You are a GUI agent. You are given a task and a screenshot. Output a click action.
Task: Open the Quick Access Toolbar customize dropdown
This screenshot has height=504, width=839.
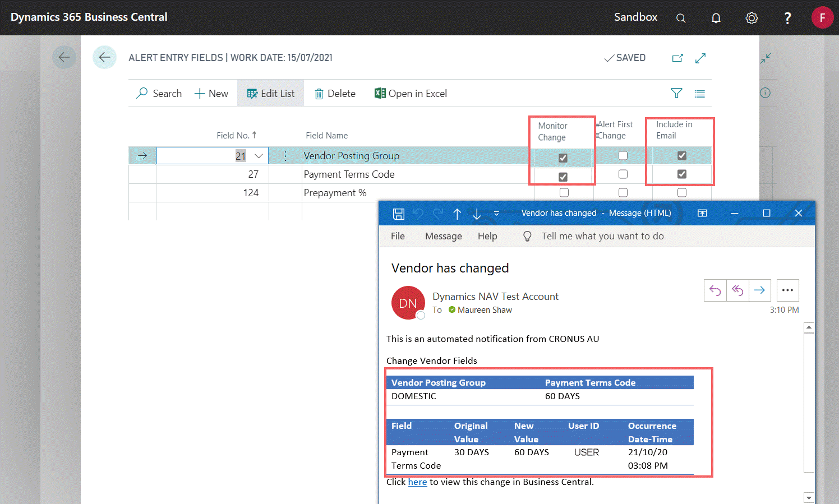[496, 214]
